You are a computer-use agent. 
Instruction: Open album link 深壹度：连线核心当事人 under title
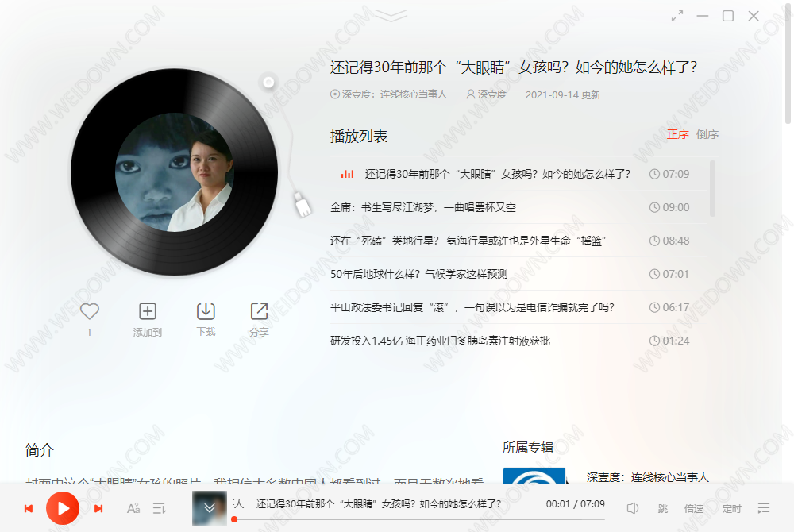(x=389, y=94)
